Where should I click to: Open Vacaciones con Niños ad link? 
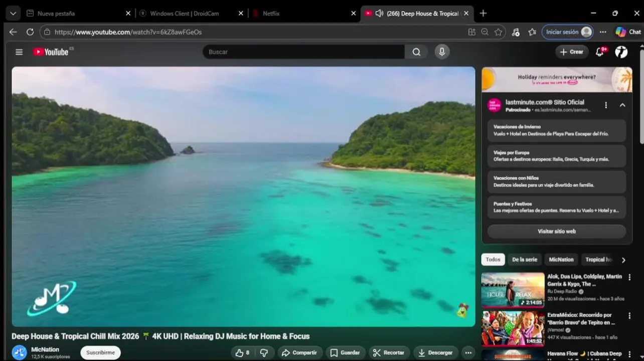coord(557,182)
